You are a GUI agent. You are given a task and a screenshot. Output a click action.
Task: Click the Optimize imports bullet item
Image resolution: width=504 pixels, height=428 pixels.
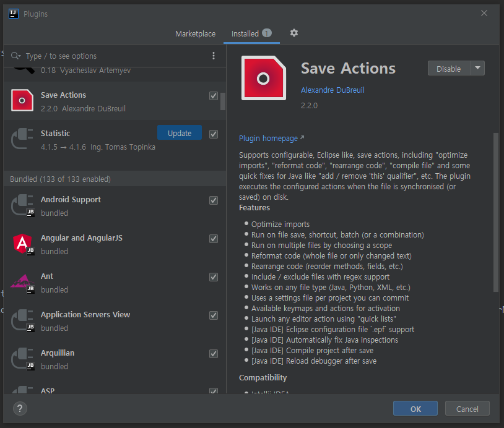(x=280, y=224)
